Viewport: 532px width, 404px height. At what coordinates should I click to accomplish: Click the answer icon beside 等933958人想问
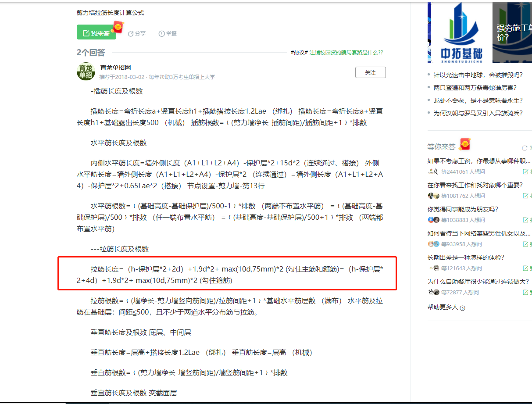(x=525, y=244)
